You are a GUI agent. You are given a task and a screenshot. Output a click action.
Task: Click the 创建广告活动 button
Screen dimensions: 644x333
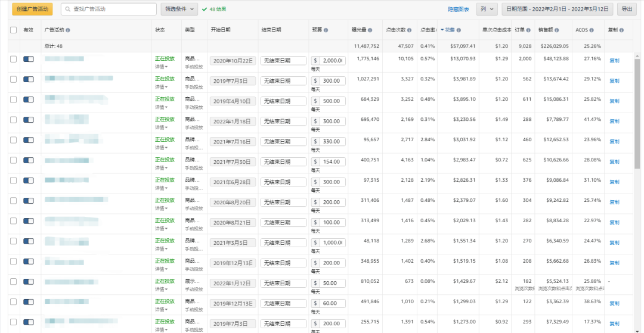[x=32, y=10]
